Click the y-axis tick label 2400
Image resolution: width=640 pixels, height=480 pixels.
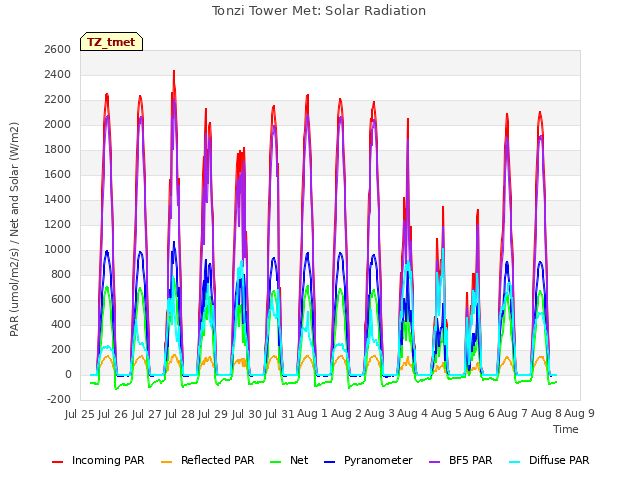coord(58,75)
